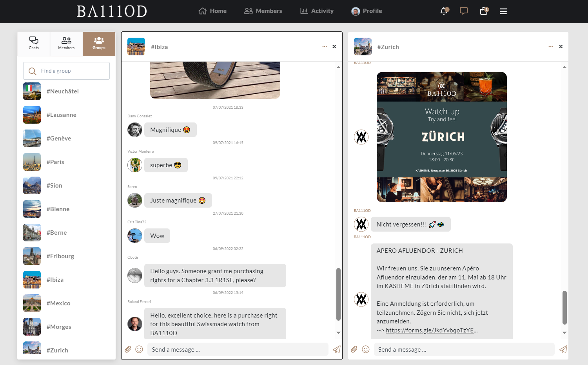Open the Zürich Watch-up event image

coord(441,137)
